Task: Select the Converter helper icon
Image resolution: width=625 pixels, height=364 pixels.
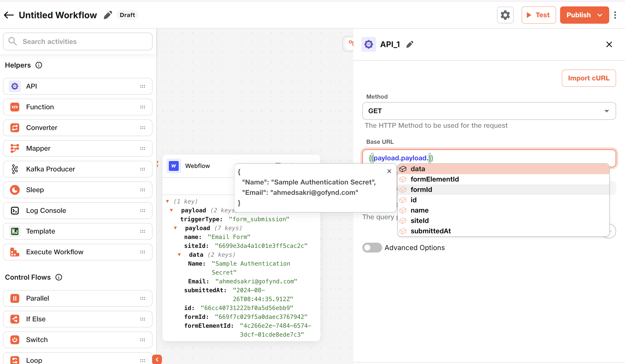Action: point(15,128)
